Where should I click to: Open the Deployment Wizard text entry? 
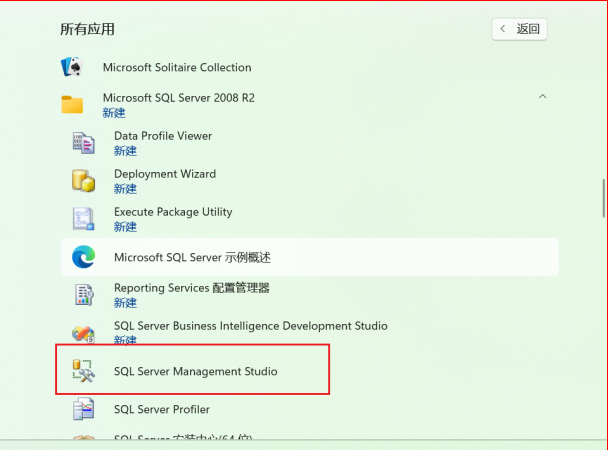pos(164,174)
